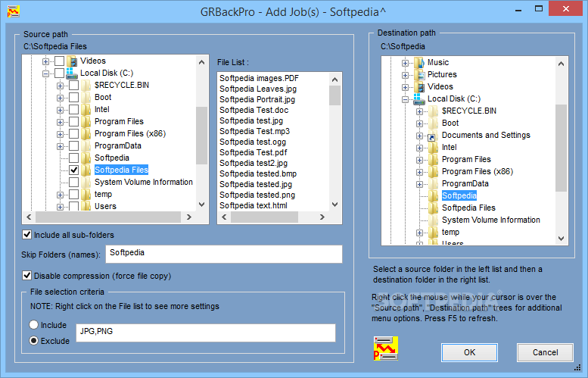The height and width of the screenshot is (378, 588).
Task: Click $RECYCLE.BIN folder icon in Destination tree
Action: 433,111
